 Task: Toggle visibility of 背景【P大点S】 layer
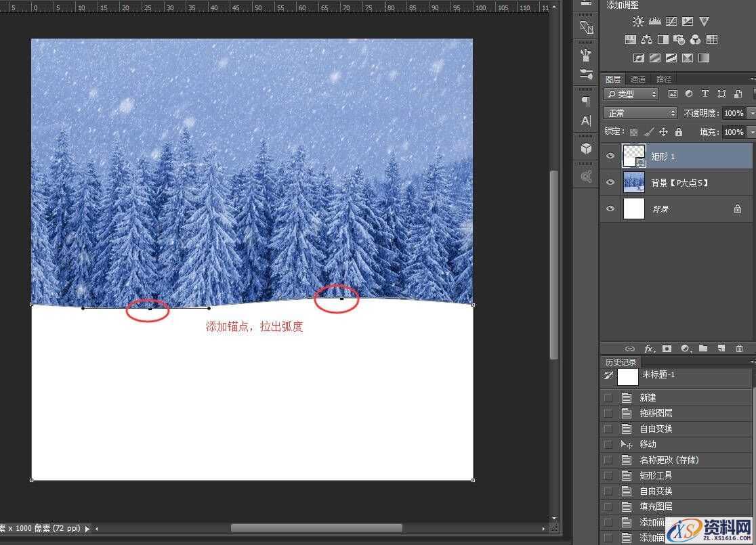[610, 182]
